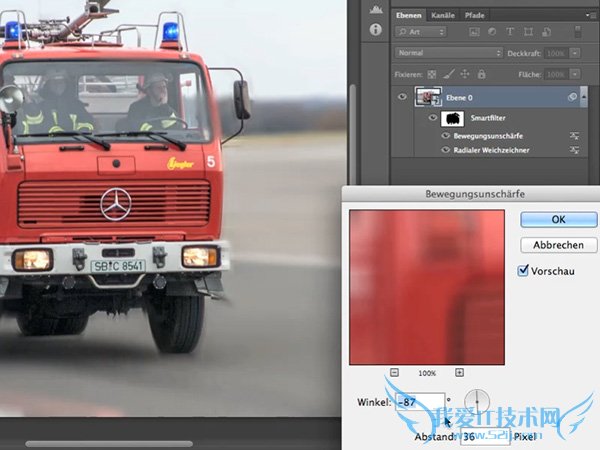Filter layers by adjustment layers icon
The image size is (600, 450).
coord(492,32)
